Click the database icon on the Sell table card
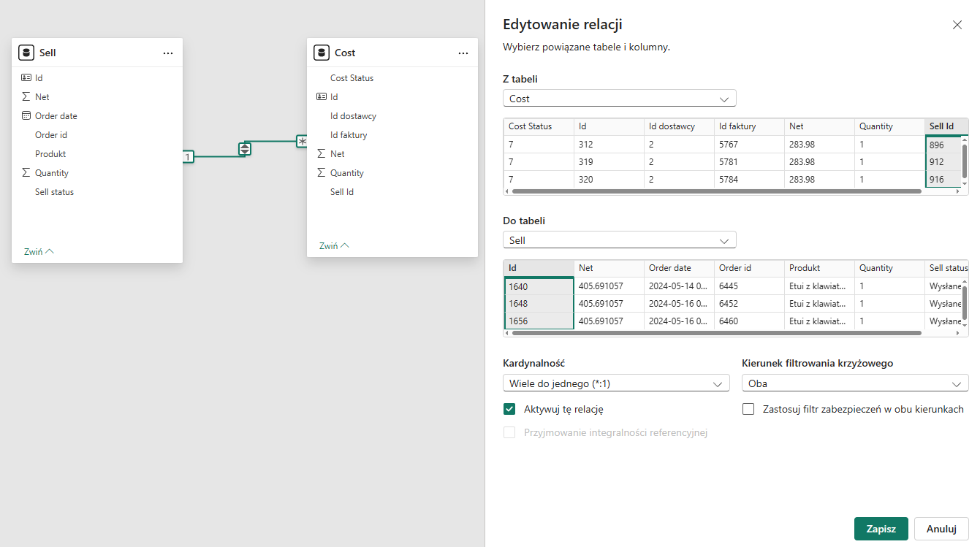This screenshot has width=980, height=547. (26, 53)
